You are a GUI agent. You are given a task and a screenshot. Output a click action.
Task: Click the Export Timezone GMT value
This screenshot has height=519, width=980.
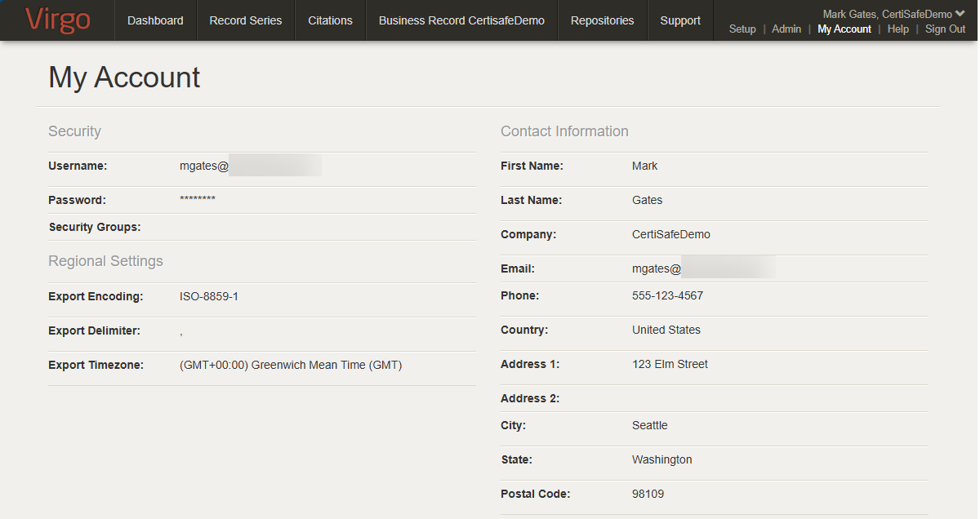(x=290, y=365)
